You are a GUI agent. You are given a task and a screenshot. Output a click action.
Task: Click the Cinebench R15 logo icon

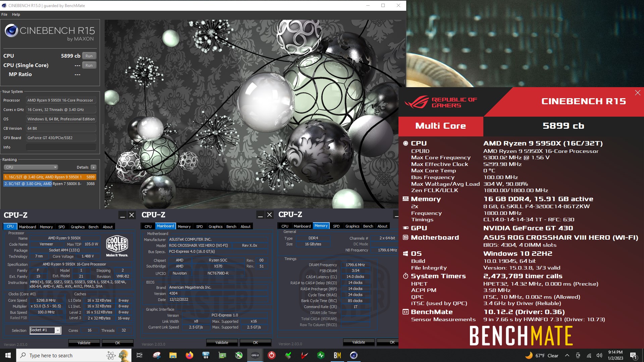coord(11,31)
